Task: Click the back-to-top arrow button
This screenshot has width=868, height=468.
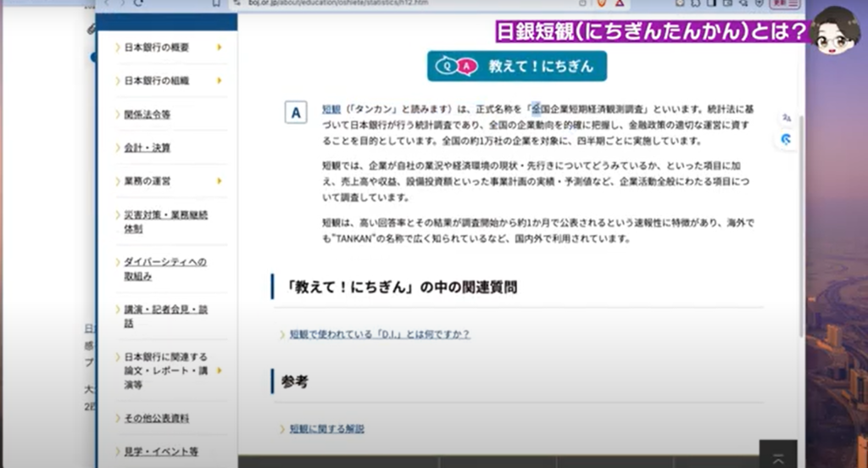Action: pyautogui.click(x=778, y=454)
